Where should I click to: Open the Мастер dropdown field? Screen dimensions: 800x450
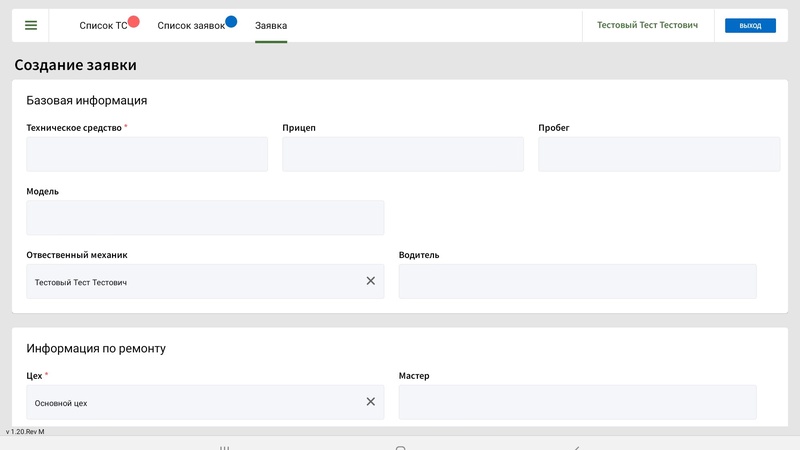[577, 402]
